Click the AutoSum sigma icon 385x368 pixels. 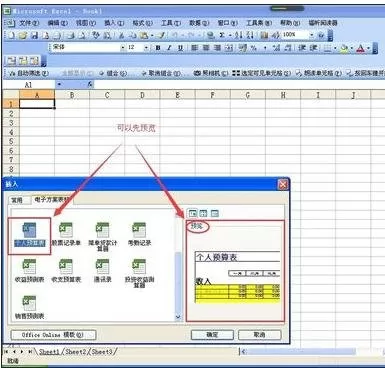click(222, 35)
